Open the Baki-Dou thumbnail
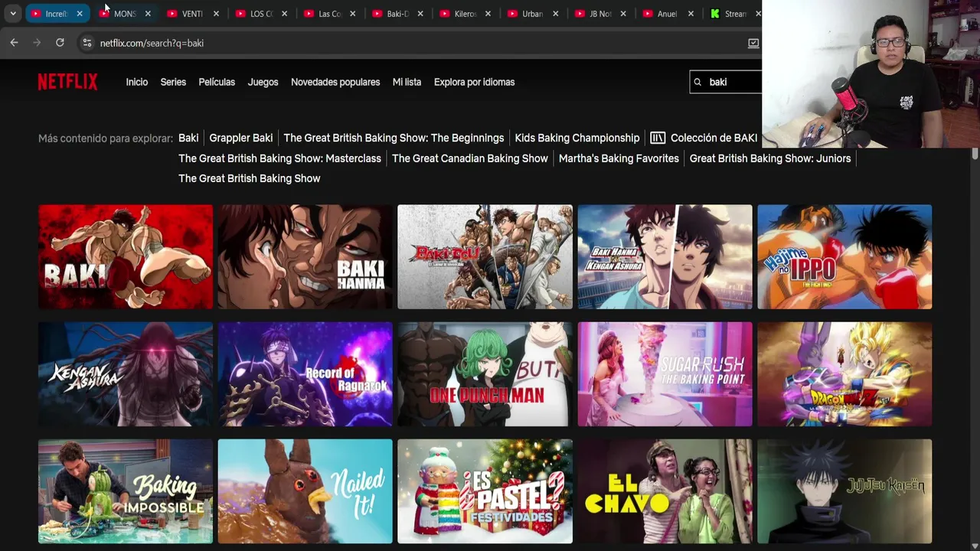The width and height of the screenshot is (980, 551). [485, 256]
